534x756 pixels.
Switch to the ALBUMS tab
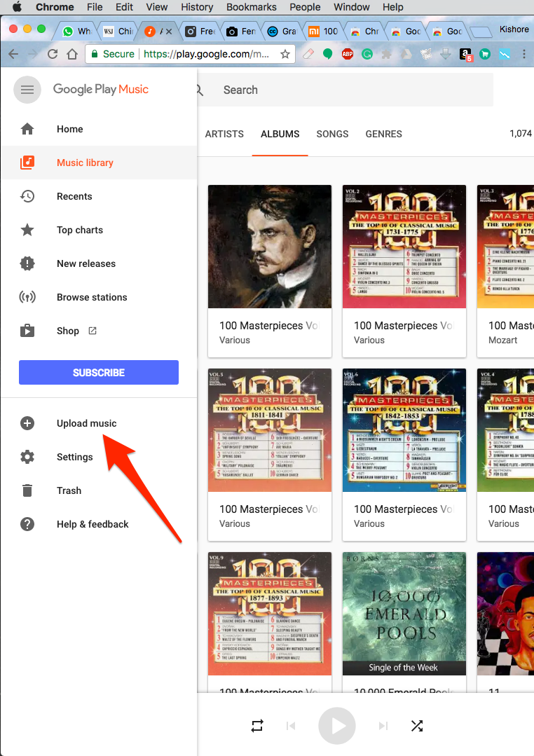click(x=280, y=134)
